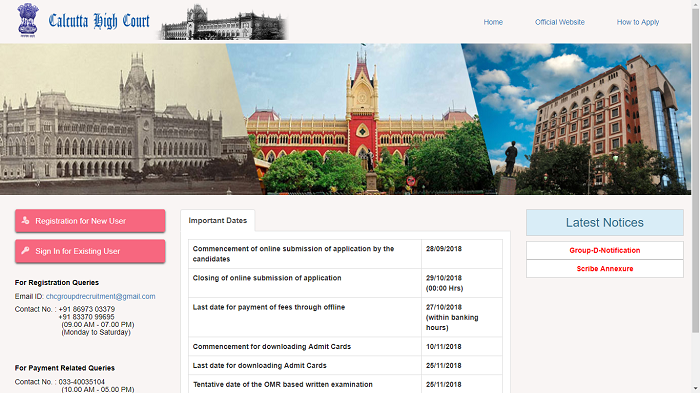
Task: Click the scrollbar down arrow
Action: [696, 389]
